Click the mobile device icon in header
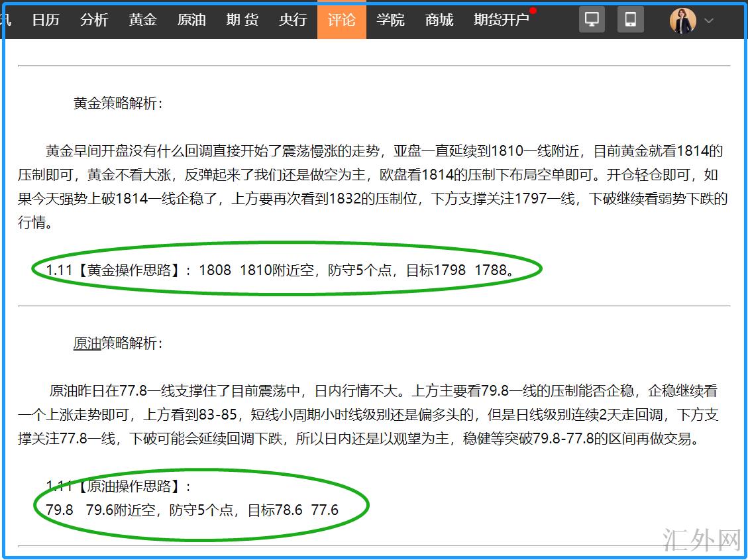Screen dimensions: 748x560 [630, 20]
